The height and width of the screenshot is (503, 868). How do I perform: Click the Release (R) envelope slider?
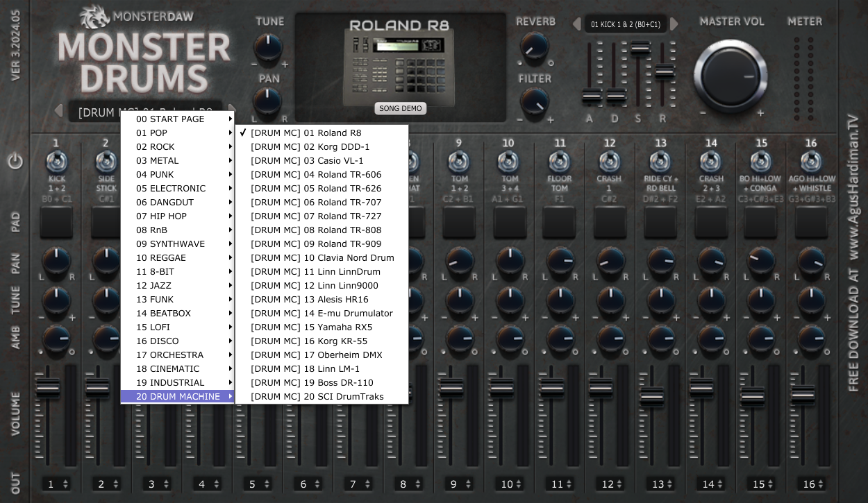point(664,71)
